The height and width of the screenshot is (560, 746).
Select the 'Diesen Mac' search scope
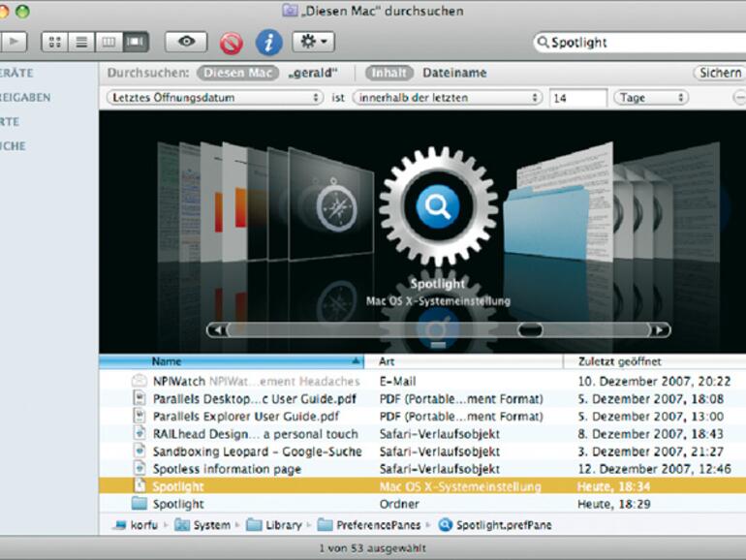[238, 73]
